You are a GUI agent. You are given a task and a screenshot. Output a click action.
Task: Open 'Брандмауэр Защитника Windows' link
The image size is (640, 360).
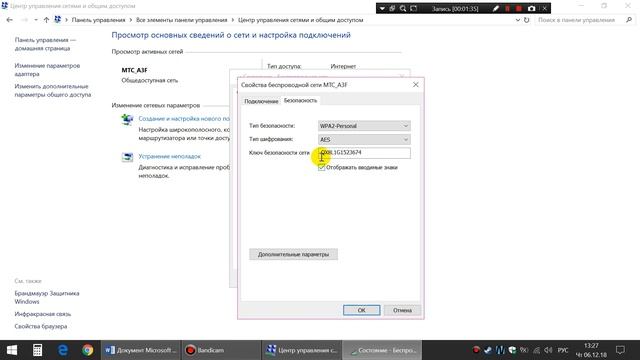pos(47,298)
